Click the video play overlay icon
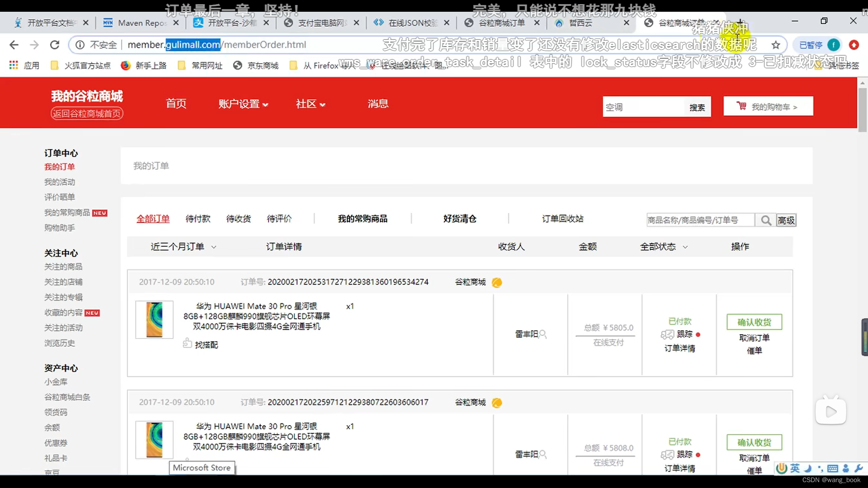Viewport: 868px width, 488px height. coord(831,411)
